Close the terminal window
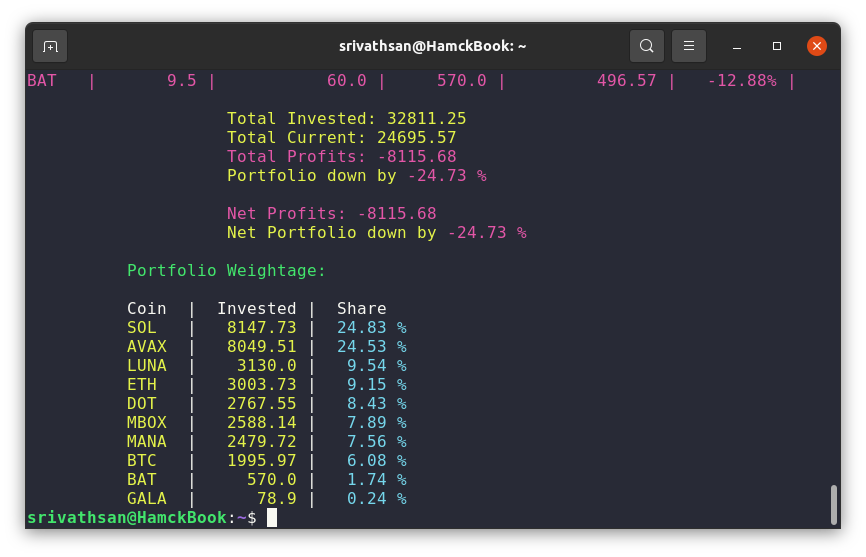This screenshot has height=557, width=866. pos(817,46)
